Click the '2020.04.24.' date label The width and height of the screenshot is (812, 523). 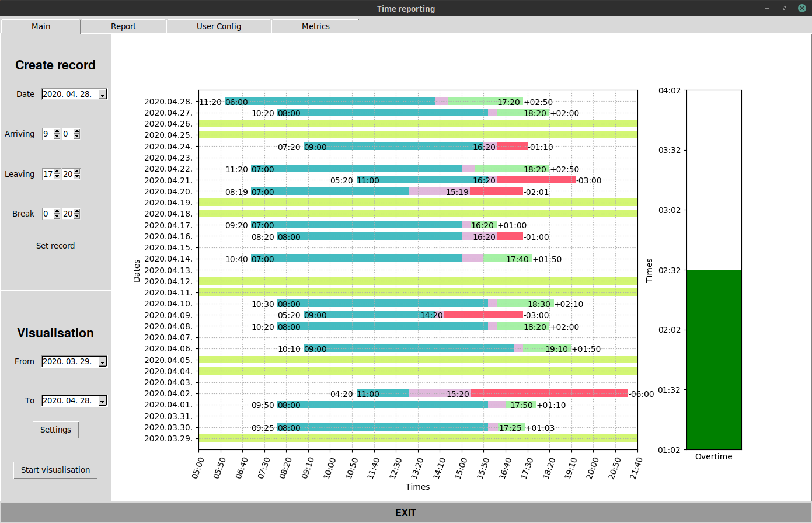168,147
